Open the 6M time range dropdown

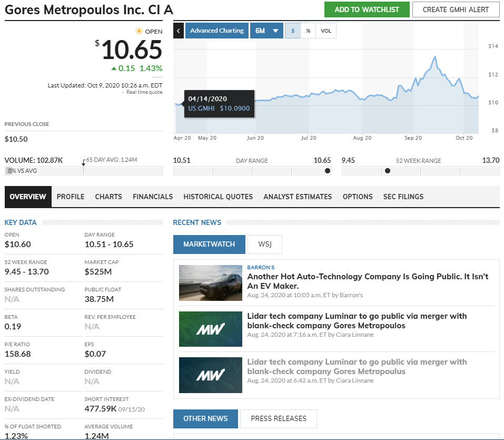pos(266,31)
